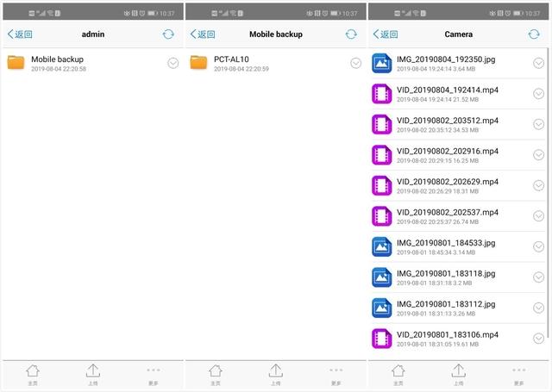
Task: Switch to home tab on Camera screen
Action: tap(398, 373)
